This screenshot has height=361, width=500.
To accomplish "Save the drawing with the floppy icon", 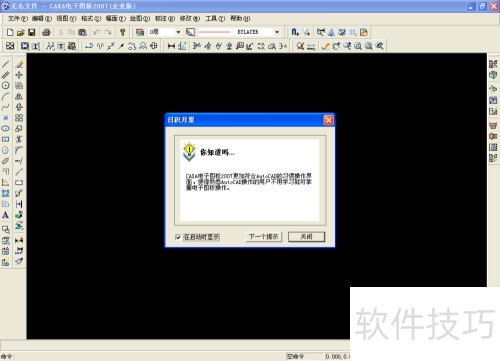I will click(32, 32).
